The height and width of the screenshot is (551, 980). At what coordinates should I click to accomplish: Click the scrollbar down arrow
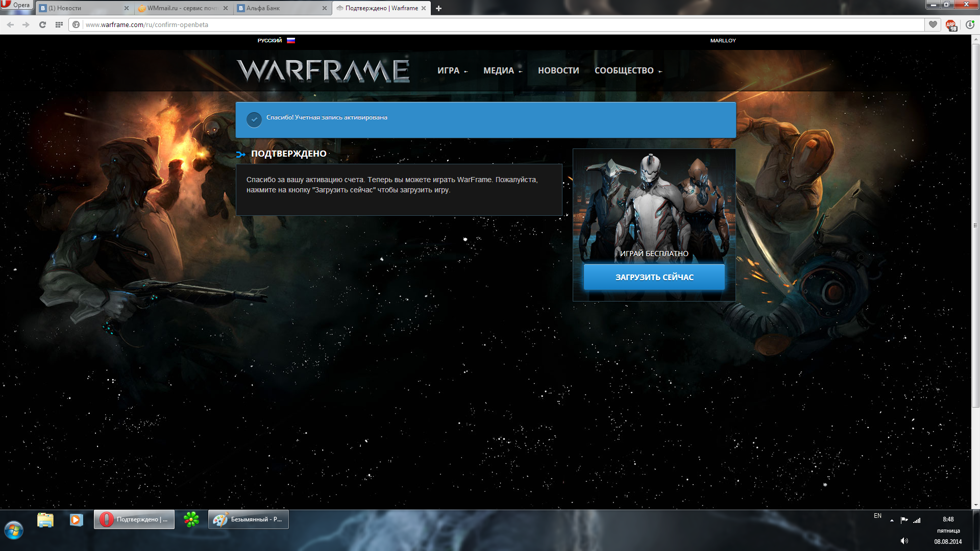coord(975,505)
